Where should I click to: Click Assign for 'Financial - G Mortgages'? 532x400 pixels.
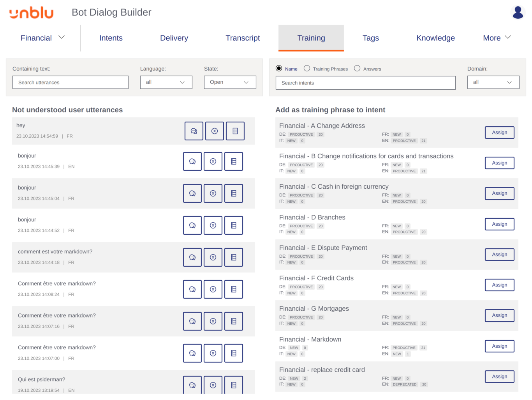coord(499,315)
